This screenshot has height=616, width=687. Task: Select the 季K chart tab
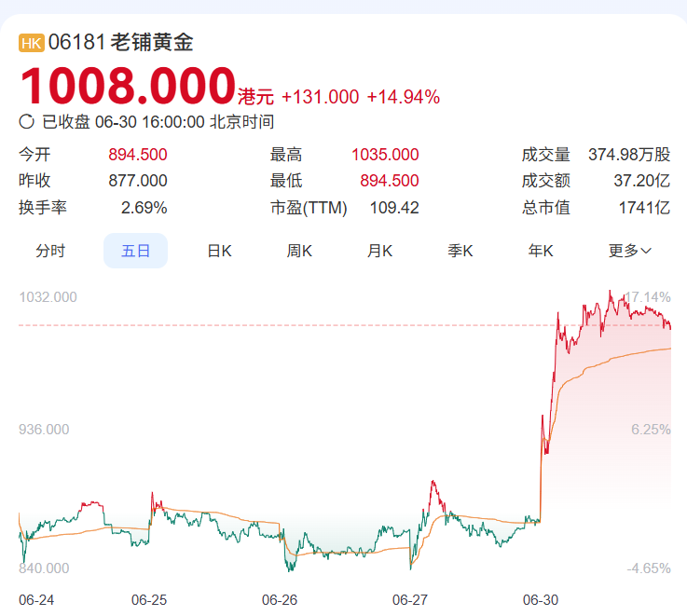click(x=460, y=251)
